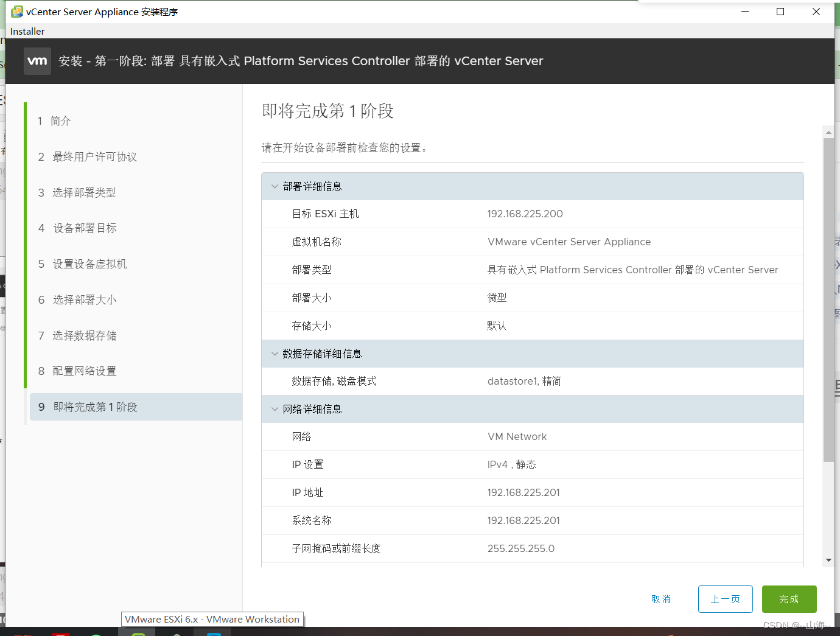Go to step 4 设备部署目标
Screen dimensions: 840x636
pos(77,228)
